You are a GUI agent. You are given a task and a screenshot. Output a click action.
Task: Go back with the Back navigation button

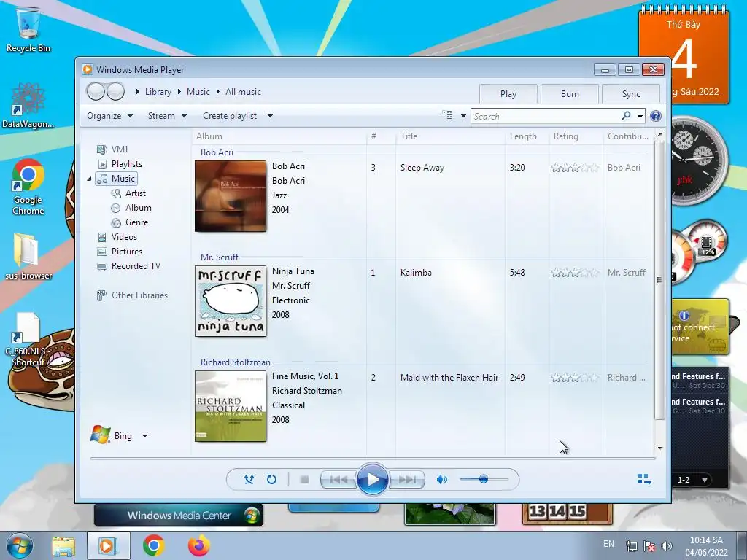[x=96, y=91]
